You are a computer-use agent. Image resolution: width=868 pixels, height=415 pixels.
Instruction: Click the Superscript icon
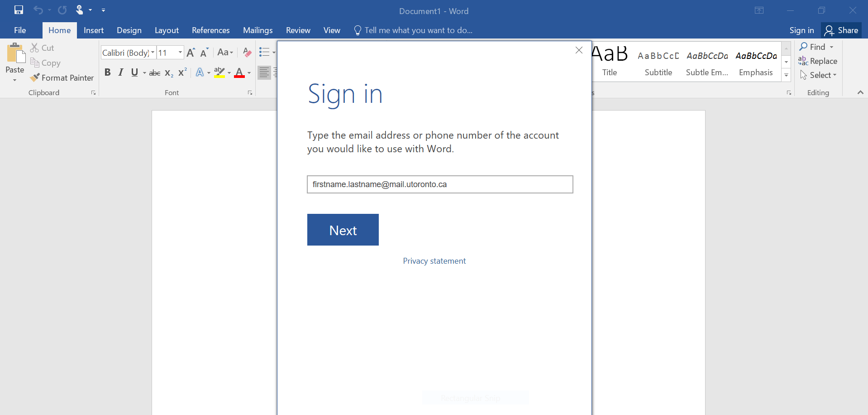pos(182,72)
